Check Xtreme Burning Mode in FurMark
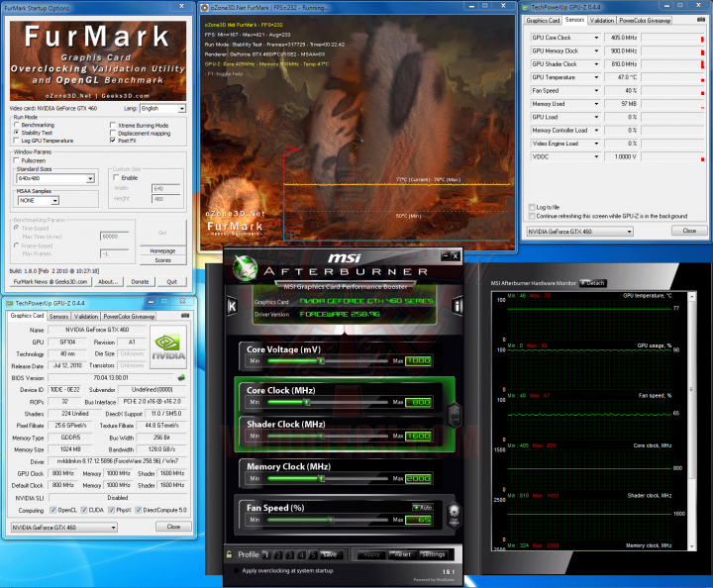Screen dimensions: 713x588 pyautogui.click(x=112, y=125)
